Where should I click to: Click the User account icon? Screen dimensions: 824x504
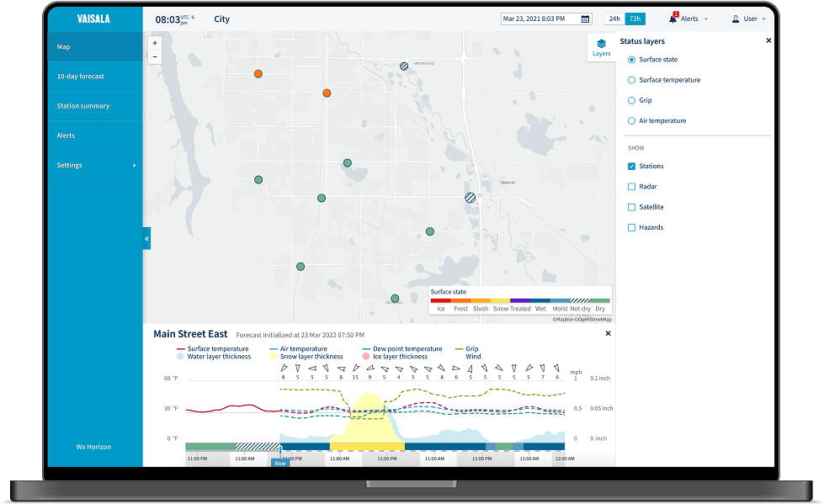(737, 18)
